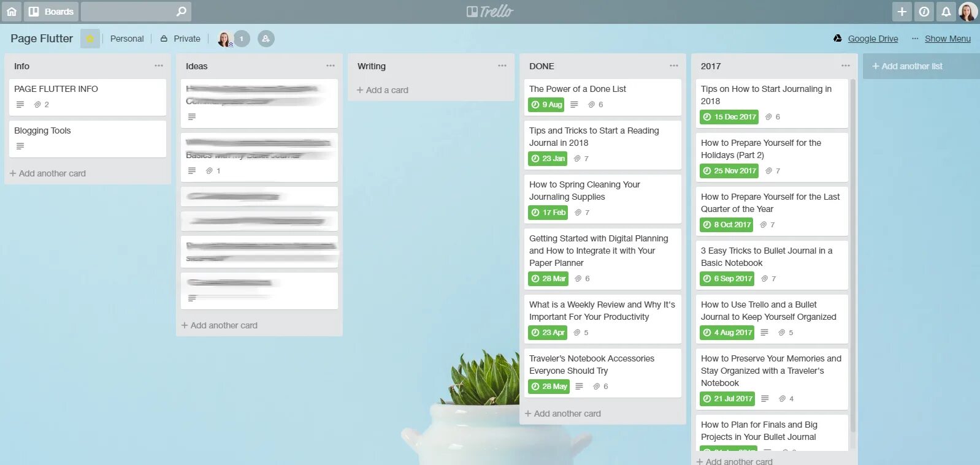The width and height of the screenshot is (980, 465).
Task: Click the Ideas list title
Action: pyautogui.click(x=197, y=66)
